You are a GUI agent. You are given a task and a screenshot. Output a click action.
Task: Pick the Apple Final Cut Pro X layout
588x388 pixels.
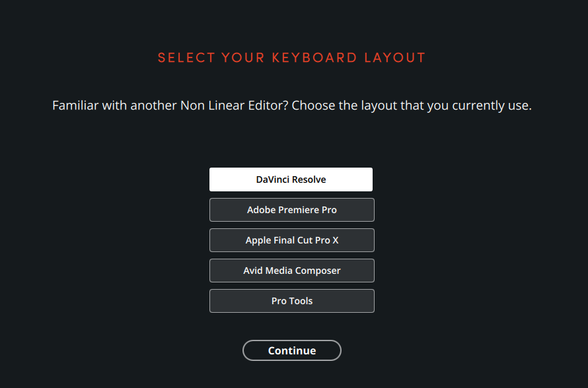(x=291, y=240)
